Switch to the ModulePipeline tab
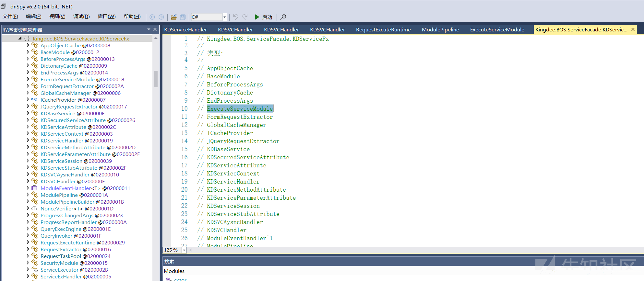Viewport: 644px width, 281px height. [x=440, y=29]
